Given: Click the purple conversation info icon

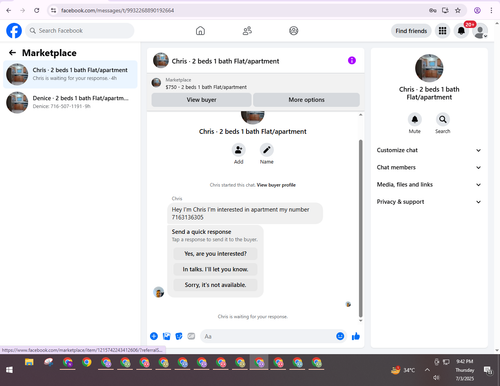Looking at the screenshot, I should coord(352,60).
